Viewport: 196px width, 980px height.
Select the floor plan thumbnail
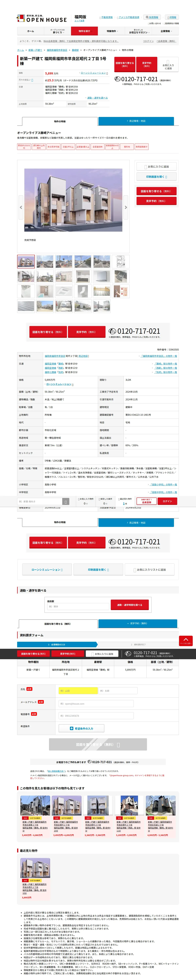tap(121, 261)
